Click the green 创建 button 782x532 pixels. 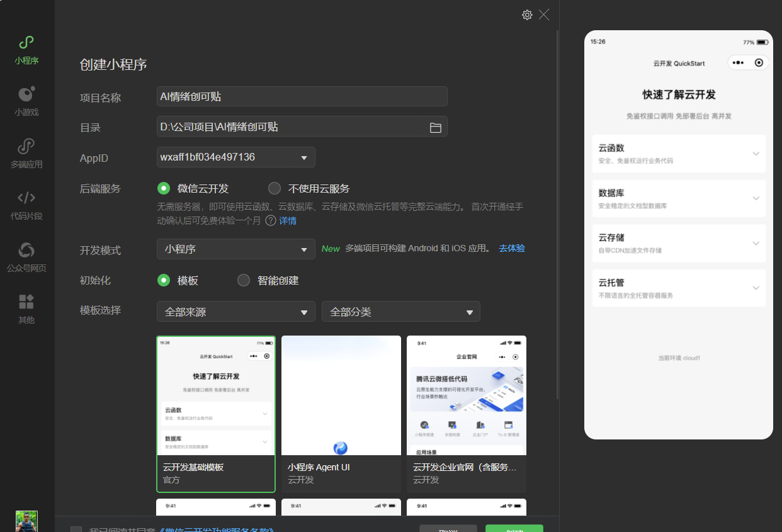point(514,529)
